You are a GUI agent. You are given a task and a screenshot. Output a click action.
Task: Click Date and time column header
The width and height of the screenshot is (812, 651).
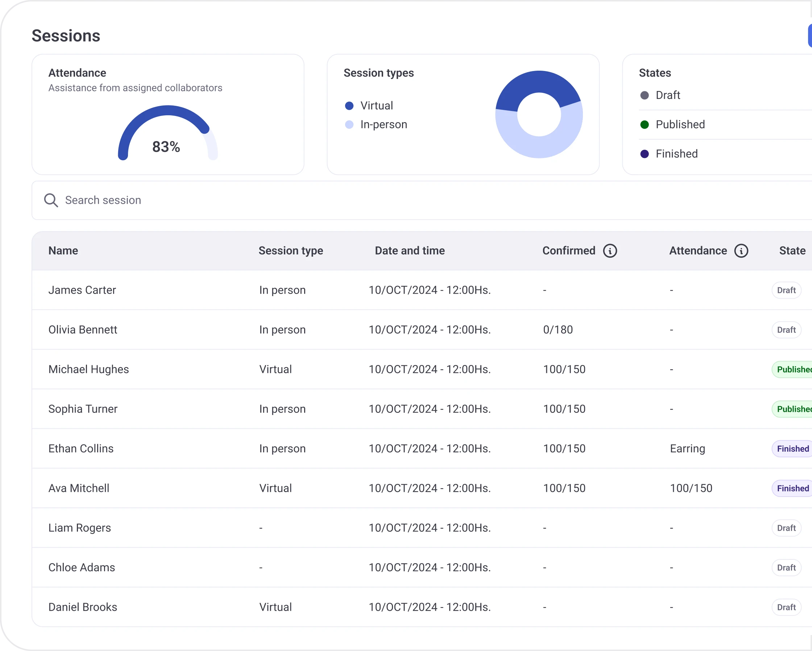(x=410, y=251)
